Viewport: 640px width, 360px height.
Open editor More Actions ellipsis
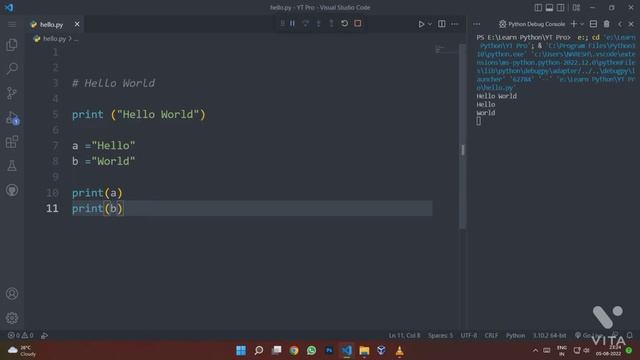pos(455,24)
